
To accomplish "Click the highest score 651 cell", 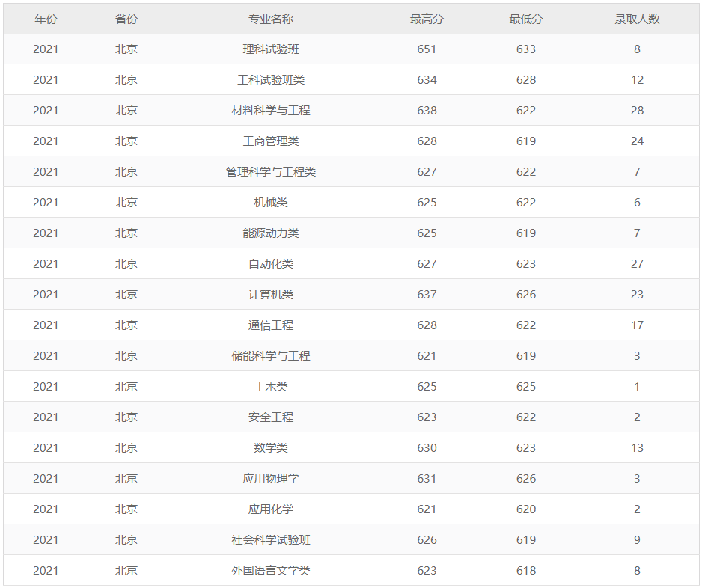I will 427,49.
